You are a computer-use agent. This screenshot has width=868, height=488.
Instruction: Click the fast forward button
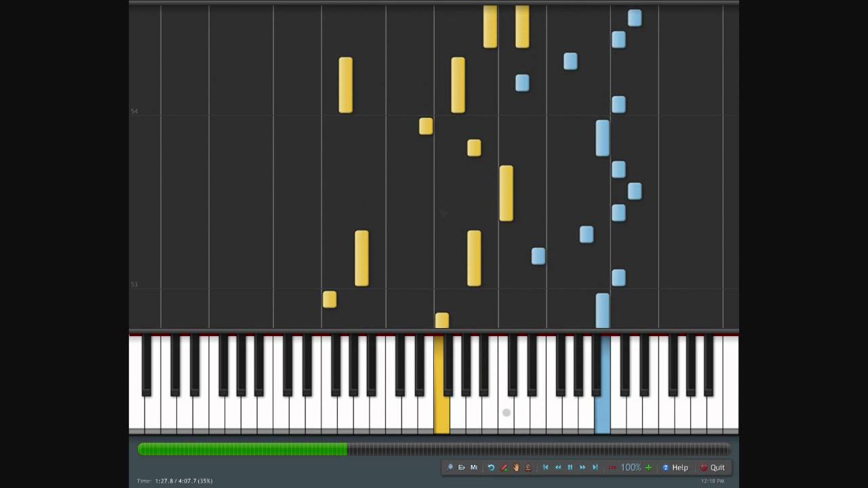click(583, 468)
